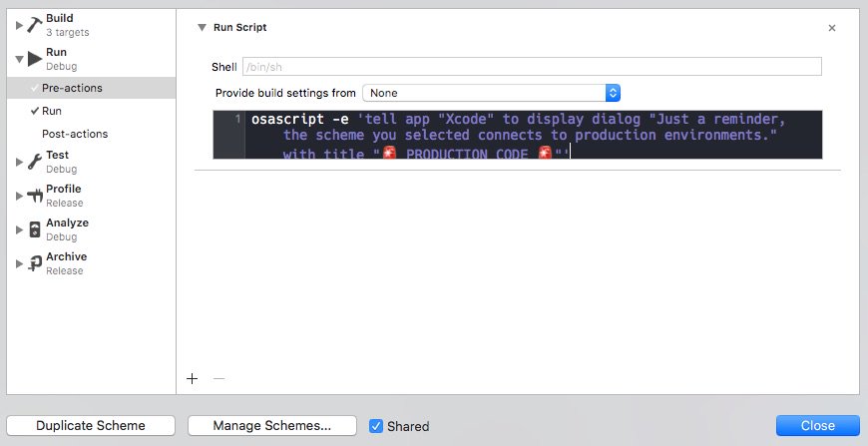The height and width of the screenshot is (446, 868).
Task: Select Post-actions under Run
Action: pyautogui.click(x=92, y=134)
